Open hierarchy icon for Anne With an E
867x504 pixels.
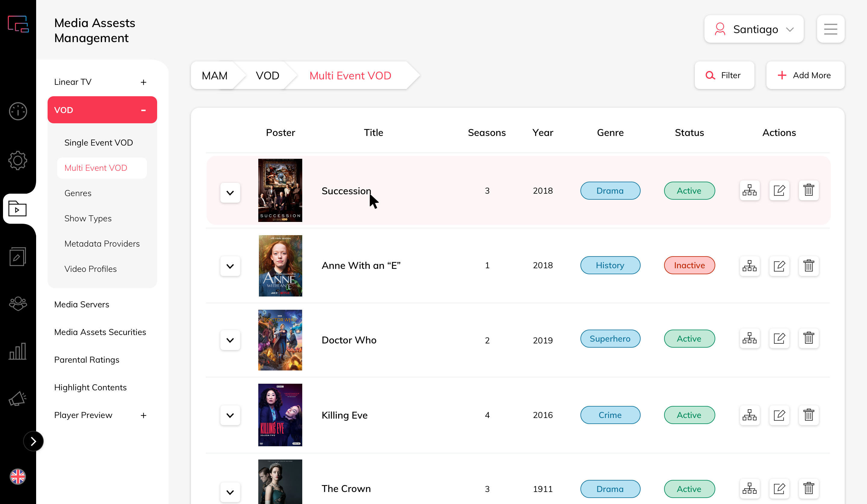[x=749, y=266]
